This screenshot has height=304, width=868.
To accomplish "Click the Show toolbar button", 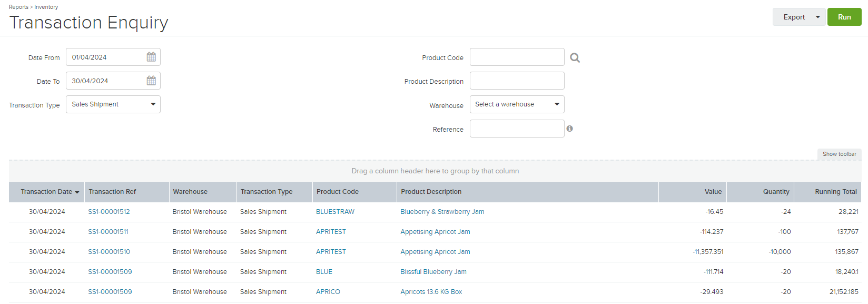I will coord(840,154).
